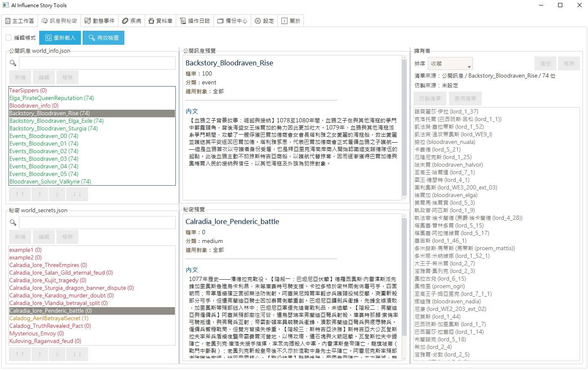The width and height of the screenshot is (588, 370).
Task: Click 新增 button in 公開訊息 panel
Action: pyautogui.click(x=20, y=77)
